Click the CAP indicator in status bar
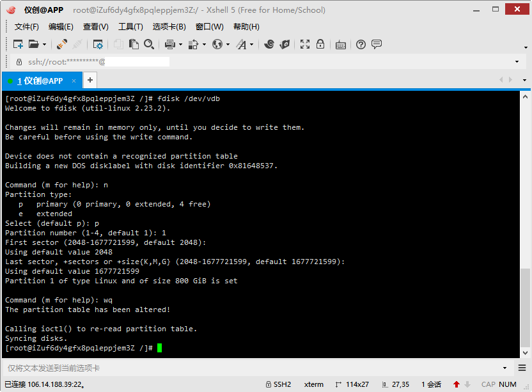Image resolution: width=532 pixels, height=392 pixels. point(489,384)
